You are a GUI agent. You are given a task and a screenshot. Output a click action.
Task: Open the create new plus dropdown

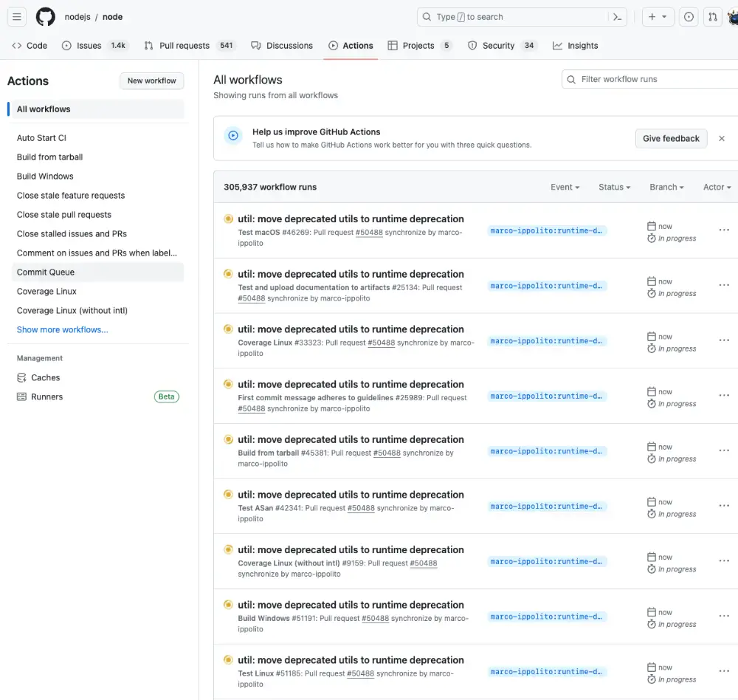click(656, 17)
